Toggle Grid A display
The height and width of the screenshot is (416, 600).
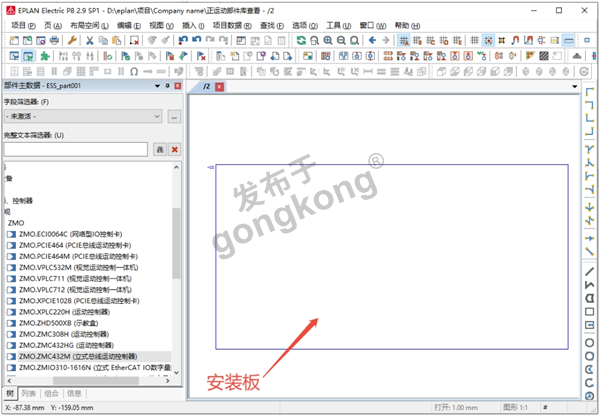[x=404, y=40]
